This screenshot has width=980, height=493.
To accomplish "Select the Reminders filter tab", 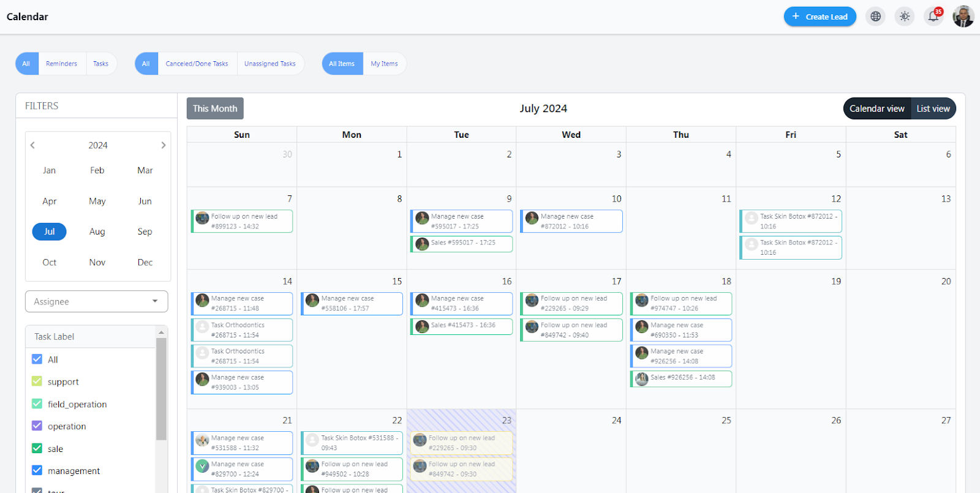I will tap(61, 64).
